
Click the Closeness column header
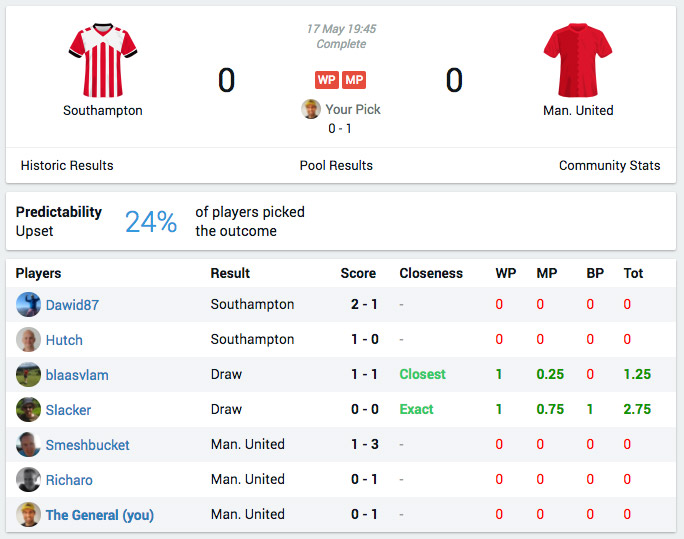point(431,273)
